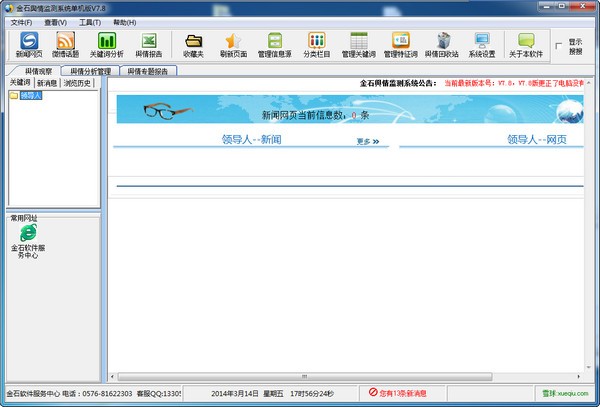Viewport: 600px width, 407px height.
Task: Select the 关键词 side tab
Action: tap(20, 82)
